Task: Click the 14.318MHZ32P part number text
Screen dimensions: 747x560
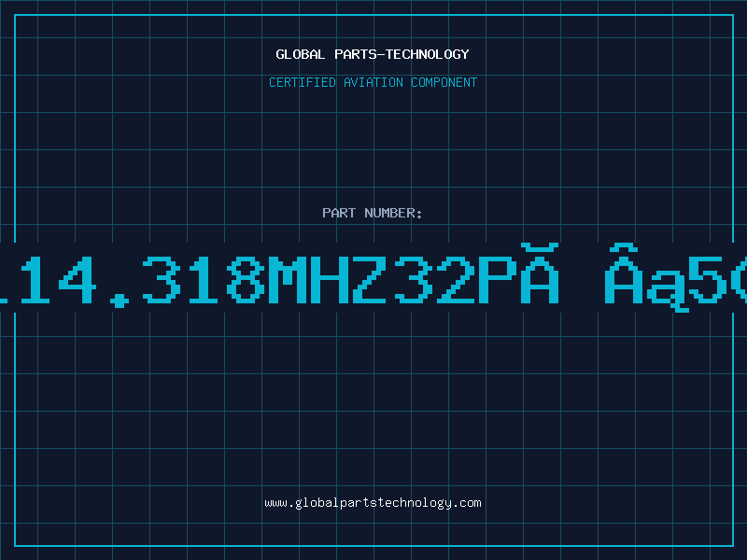Action: click(x=373, y=277)
